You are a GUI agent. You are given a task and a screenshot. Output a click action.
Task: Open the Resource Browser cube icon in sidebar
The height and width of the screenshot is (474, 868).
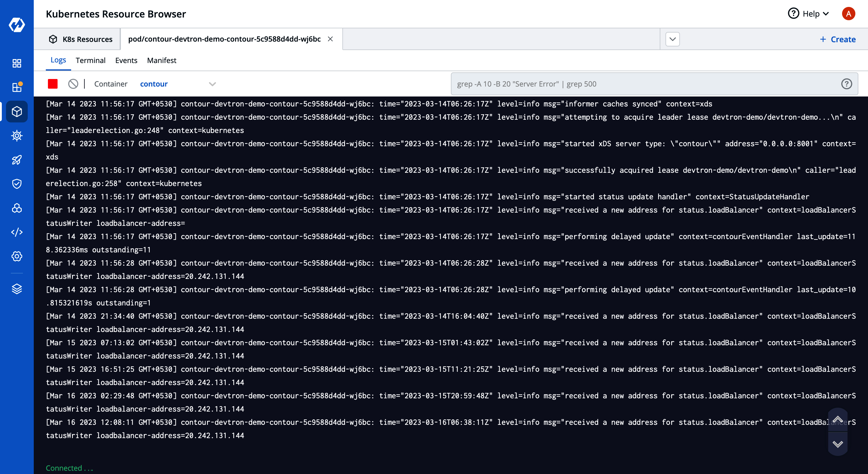pos(17,112)
